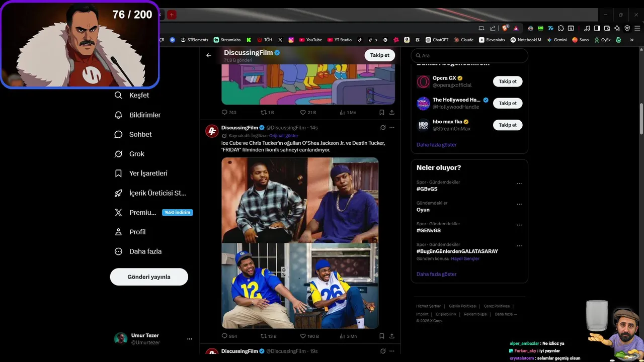This screenshot has height=362, width=644.
Task: Click the page vertical scrollbar
Action: click(641, 119)
